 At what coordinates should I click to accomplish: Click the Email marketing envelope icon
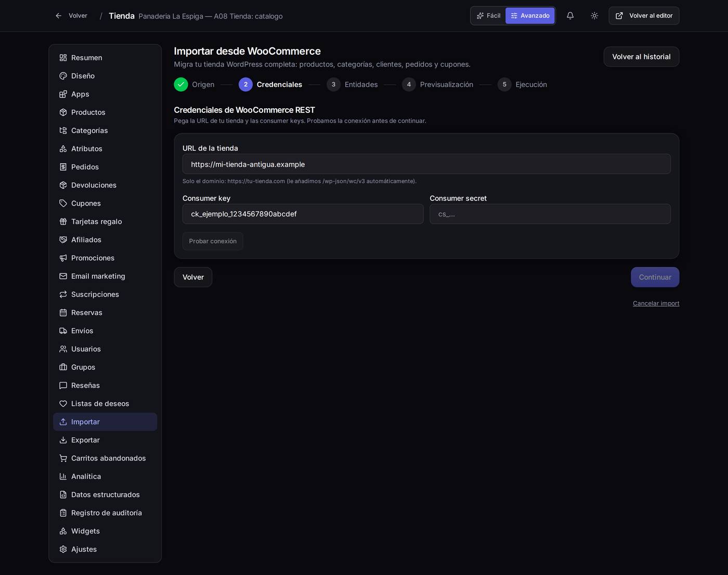click(63, 276)
